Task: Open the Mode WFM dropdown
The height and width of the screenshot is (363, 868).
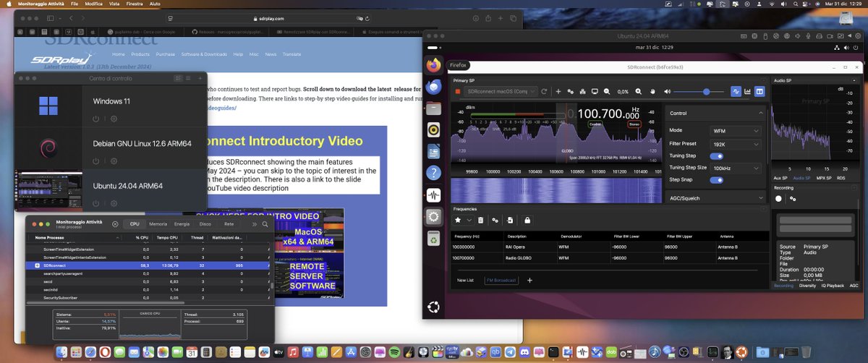Action: [x=736, y=131]
